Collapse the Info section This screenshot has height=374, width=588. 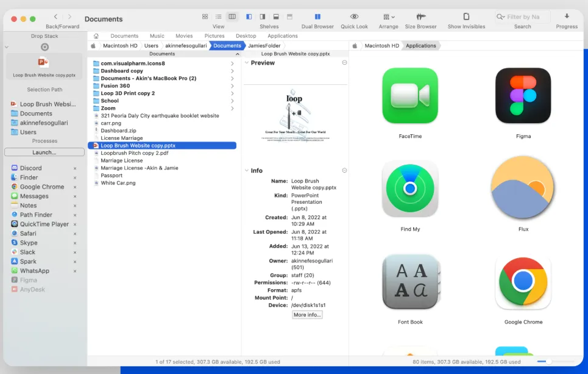tap(246, 170)
